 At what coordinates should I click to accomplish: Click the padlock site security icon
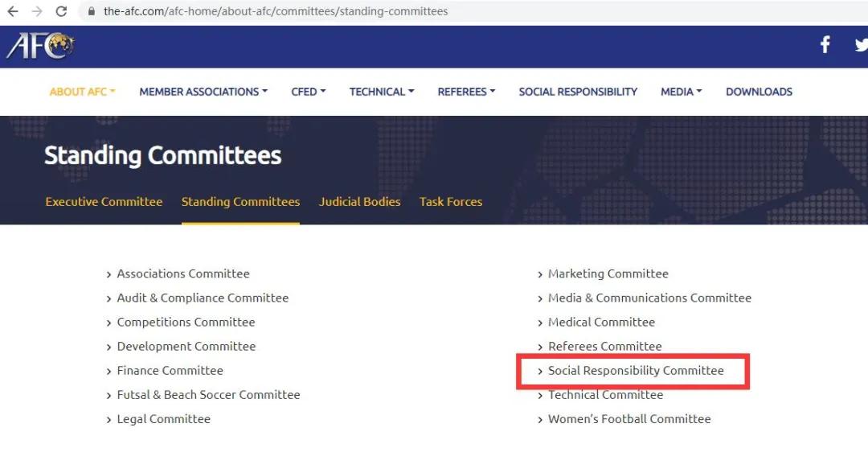91,11
